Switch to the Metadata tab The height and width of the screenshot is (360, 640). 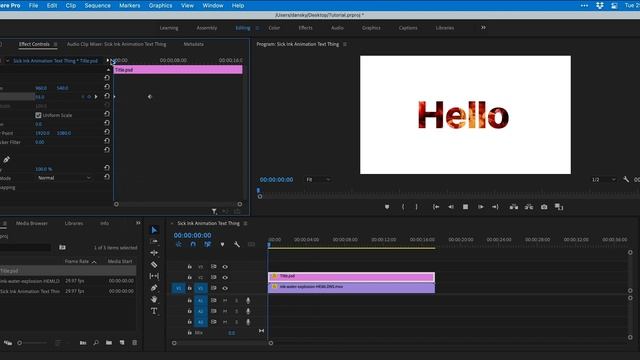coord(193,44)
